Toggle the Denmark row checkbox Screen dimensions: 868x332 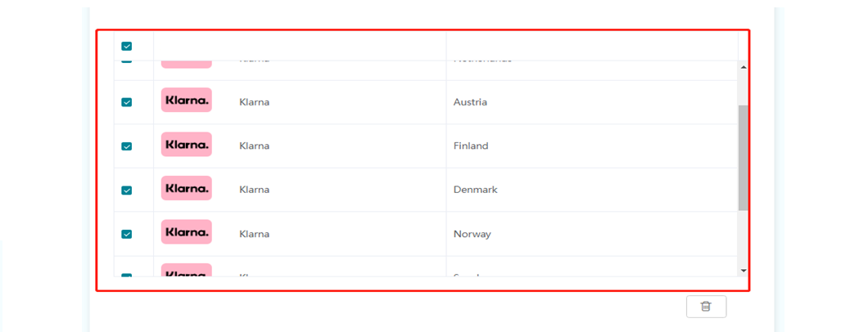(127, 190)
